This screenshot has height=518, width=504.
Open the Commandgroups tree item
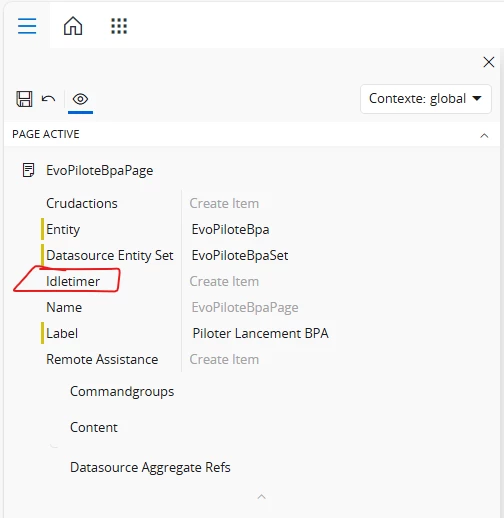tap(122, 391)
